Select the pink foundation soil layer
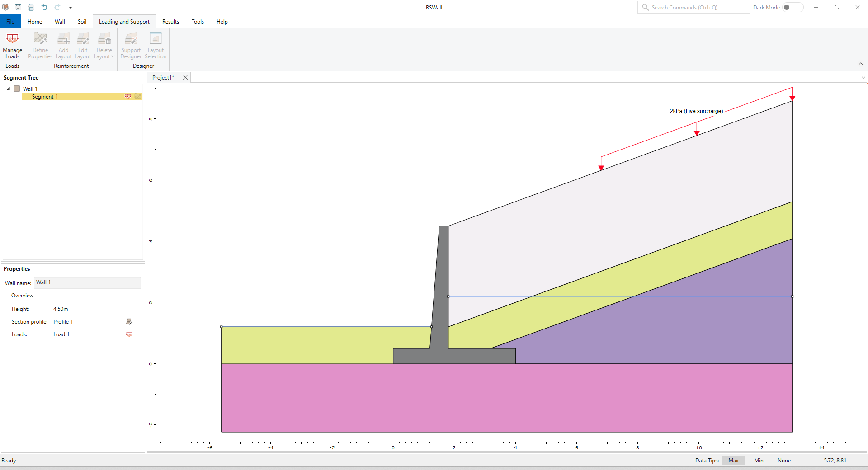 506,398
